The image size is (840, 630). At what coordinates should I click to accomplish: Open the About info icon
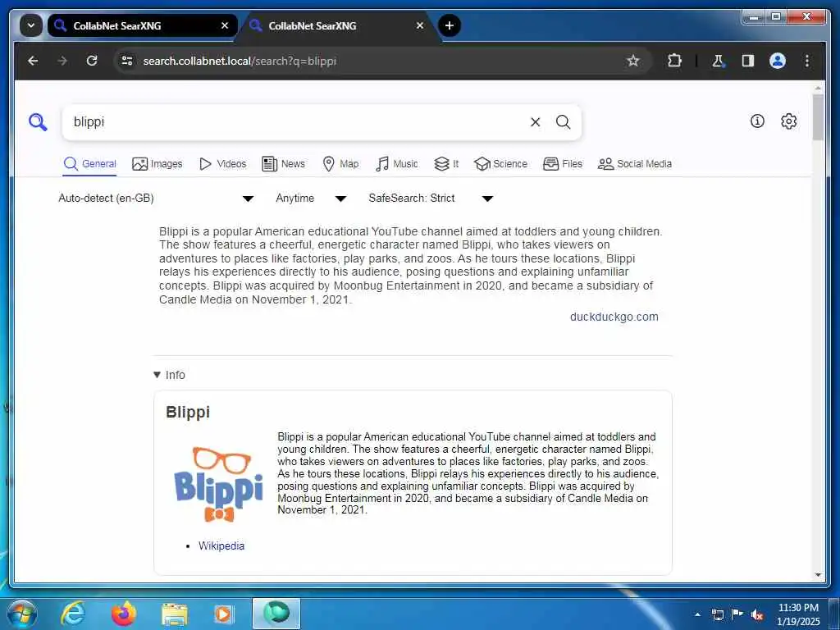757,121
